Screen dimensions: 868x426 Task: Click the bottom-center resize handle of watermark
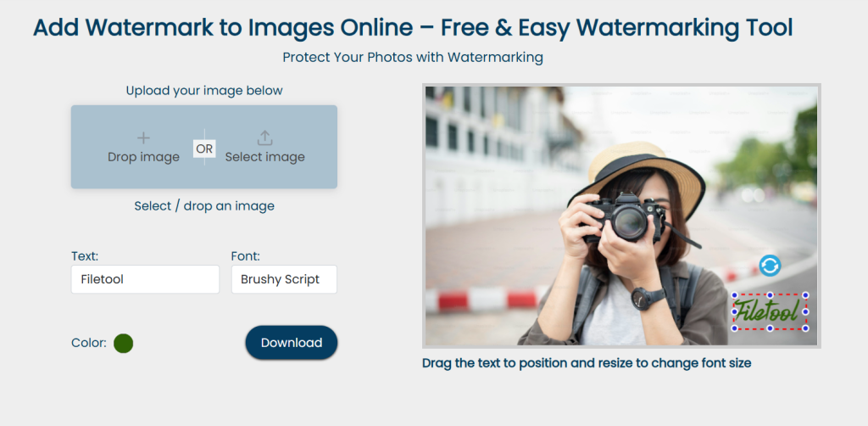tap(770, 328)
